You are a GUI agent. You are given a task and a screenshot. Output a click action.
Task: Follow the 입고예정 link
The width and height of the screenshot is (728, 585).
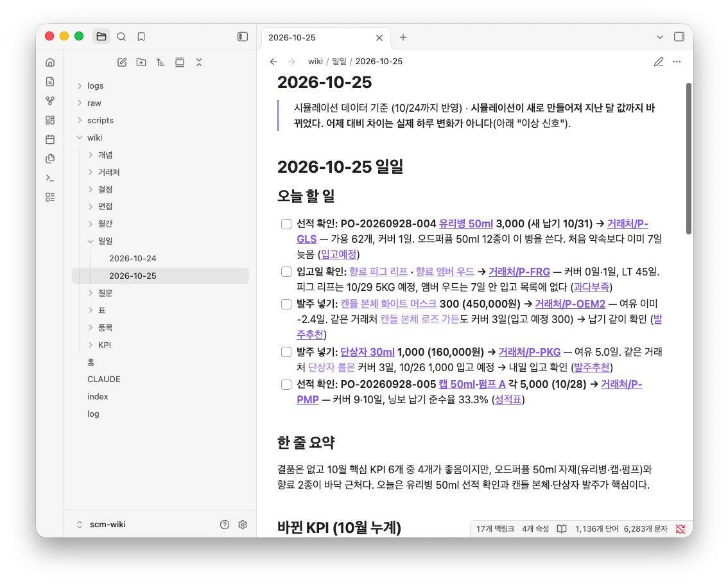tap(338, 254)
